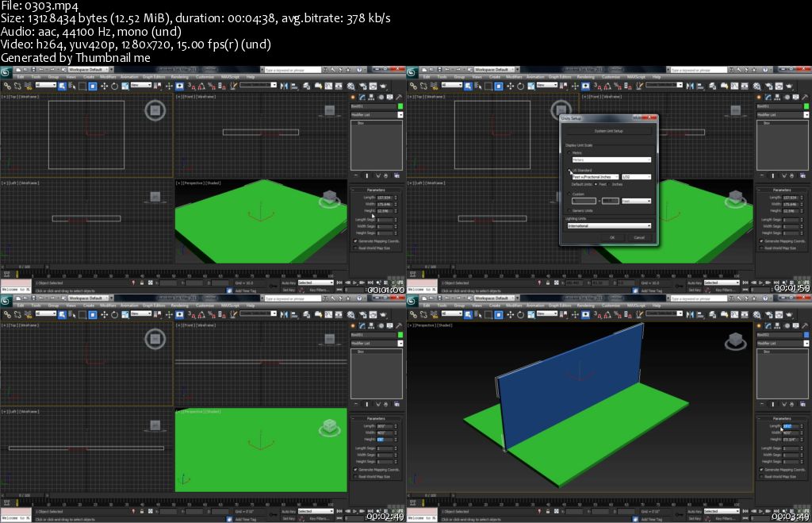Toggle 3D Snaps icon in 00:02:49 frame

coord(192,314)
